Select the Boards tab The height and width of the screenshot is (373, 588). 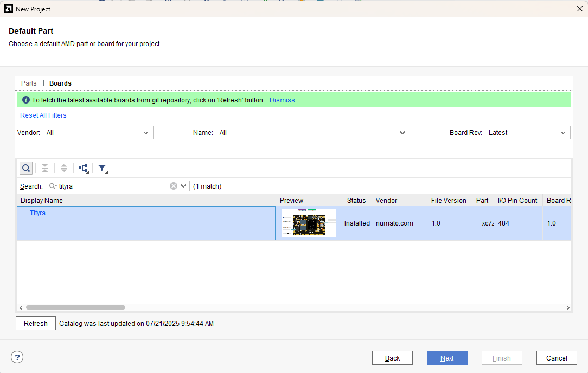point(60,83)
